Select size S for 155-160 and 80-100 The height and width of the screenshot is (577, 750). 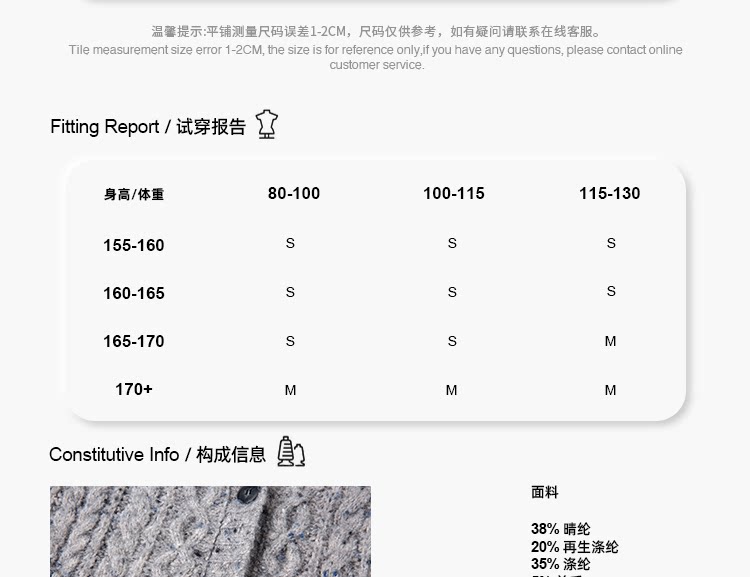point(290,244)
